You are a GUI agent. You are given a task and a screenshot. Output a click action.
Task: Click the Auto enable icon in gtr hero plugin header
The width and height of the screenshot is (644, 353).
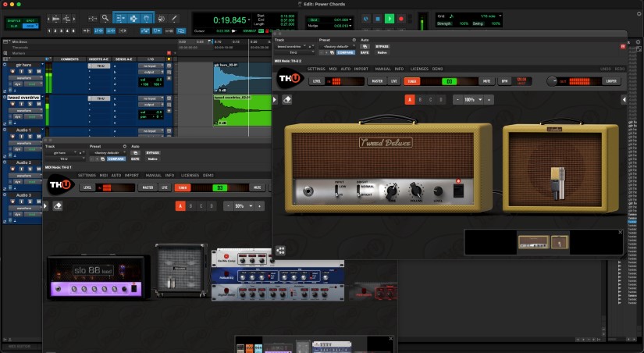[x=135, y=153]
